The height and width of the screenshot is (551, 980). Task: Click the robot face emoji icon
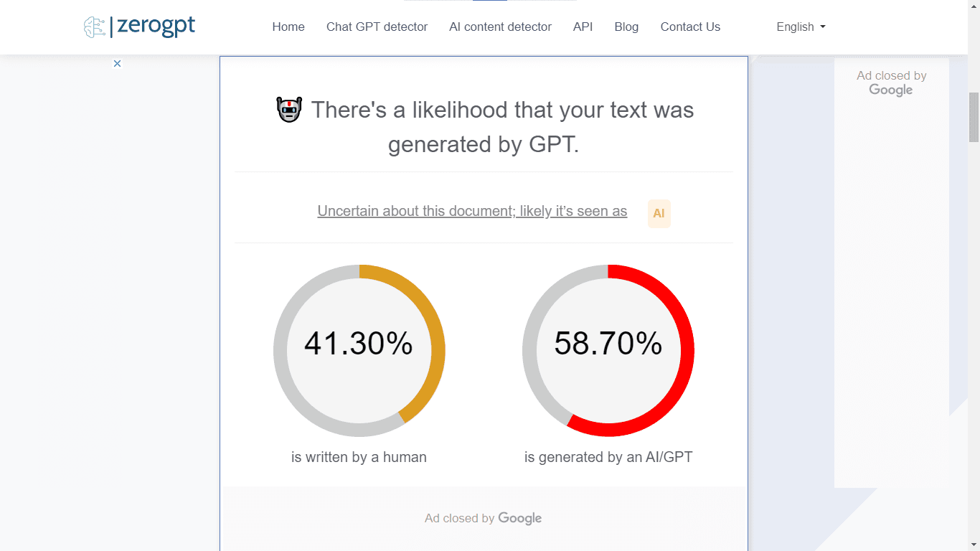(x=289, y=110)
